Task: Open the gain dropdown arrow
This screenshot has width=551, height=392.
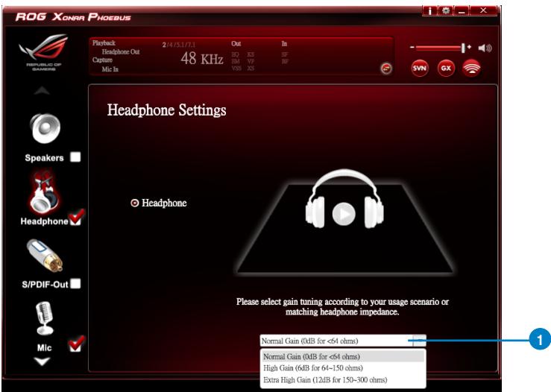Action: coord(419,341)
